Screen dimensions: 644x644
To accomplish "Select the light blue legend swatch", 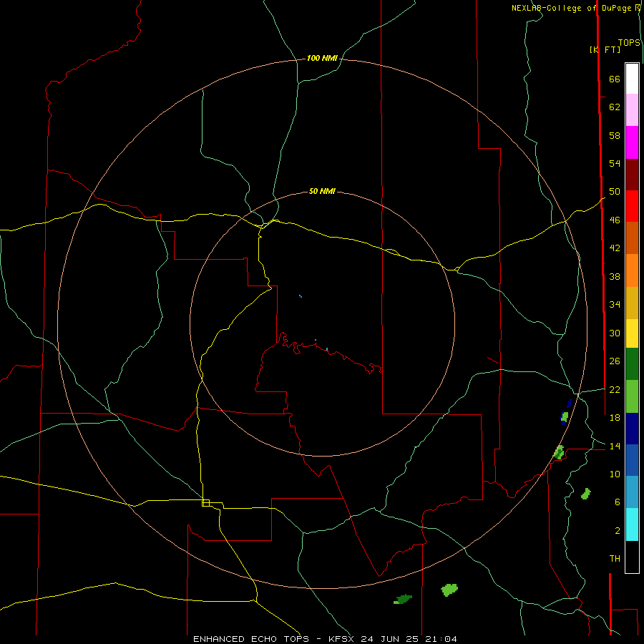I will 632,492.
